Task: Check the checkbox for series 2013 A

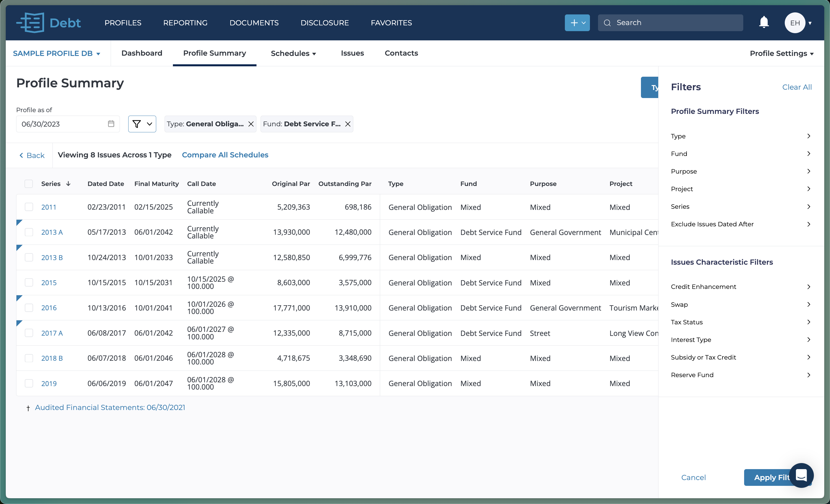Action: point(29,232)
